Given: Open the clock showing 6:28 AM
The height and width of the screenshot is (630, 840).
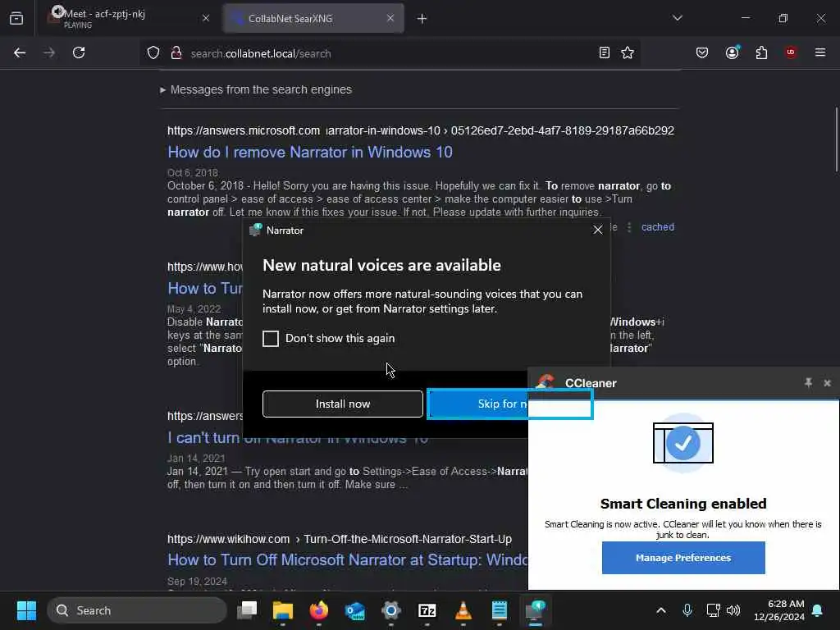Looking at the screenshot, I should [x=778, y=610].
